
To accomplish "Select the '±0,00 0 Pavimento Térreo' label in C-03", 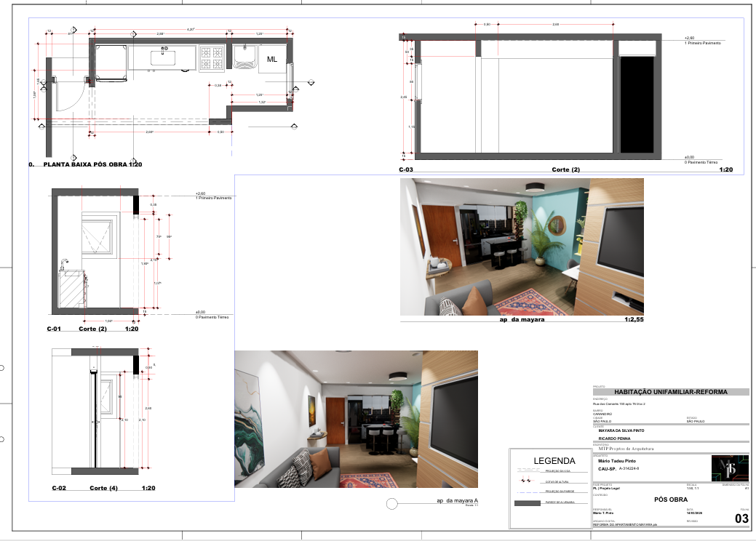I will [x=701, y=160].
